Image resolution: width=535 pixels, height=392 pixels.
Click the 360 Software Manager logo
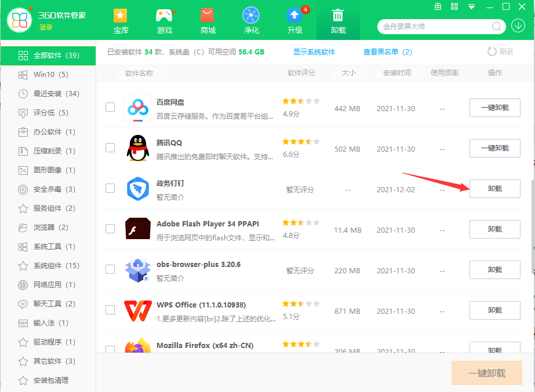pyautogui.click(x=20, y=20)
